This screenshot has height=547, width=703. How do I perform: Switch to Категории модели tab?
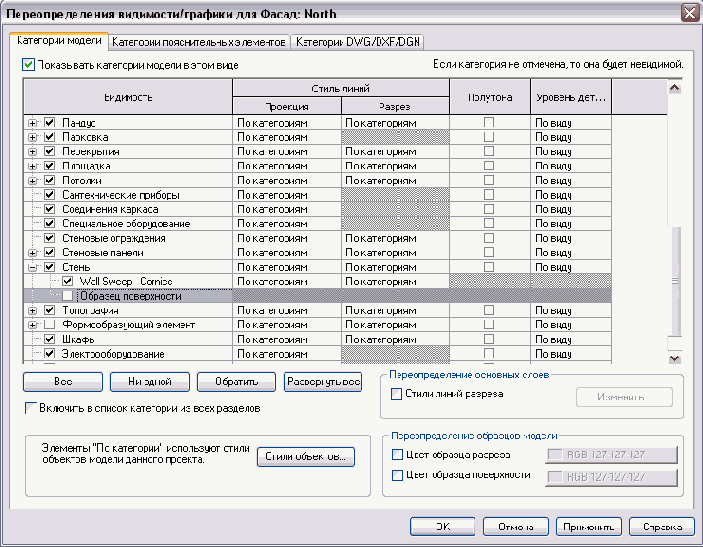click(x=59, y=41)
